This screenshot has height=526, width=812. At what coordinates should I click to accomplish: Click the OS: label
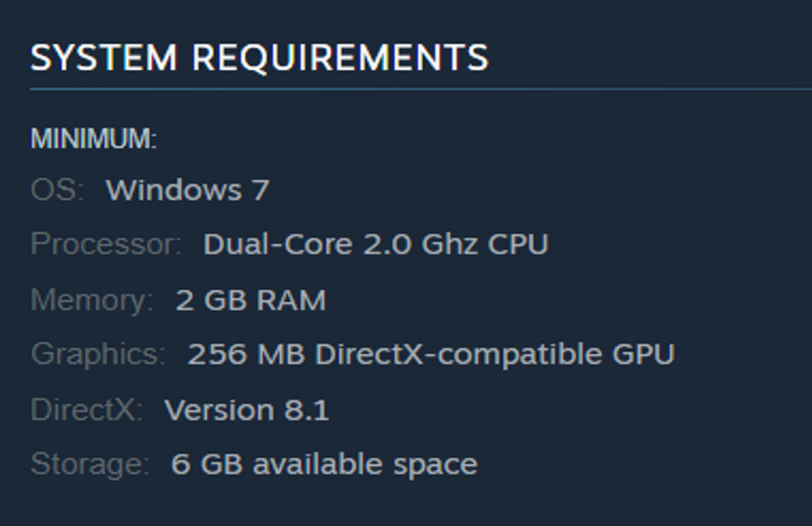tap(58, 189)
